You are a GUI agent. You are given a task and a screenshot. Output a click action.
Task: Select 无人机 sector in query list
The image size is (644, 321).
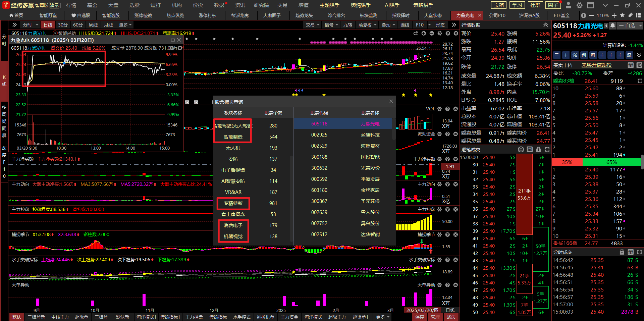tap(233, 148)
